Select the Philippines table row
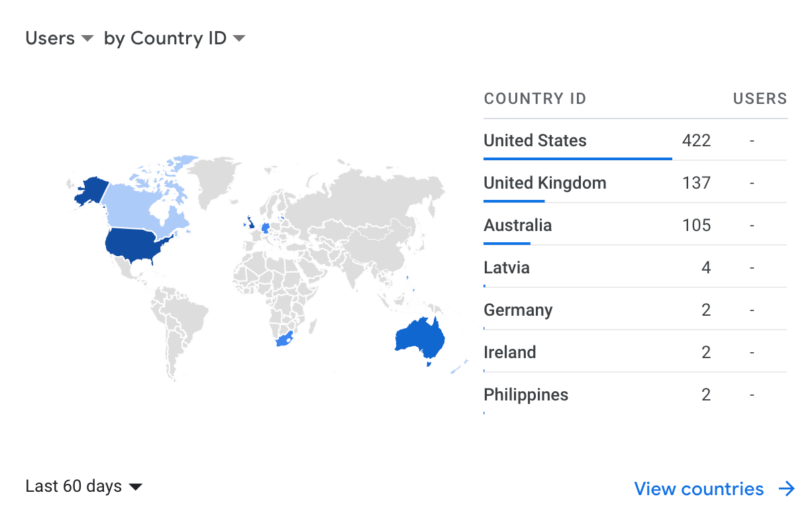 (x=635, y=395)
